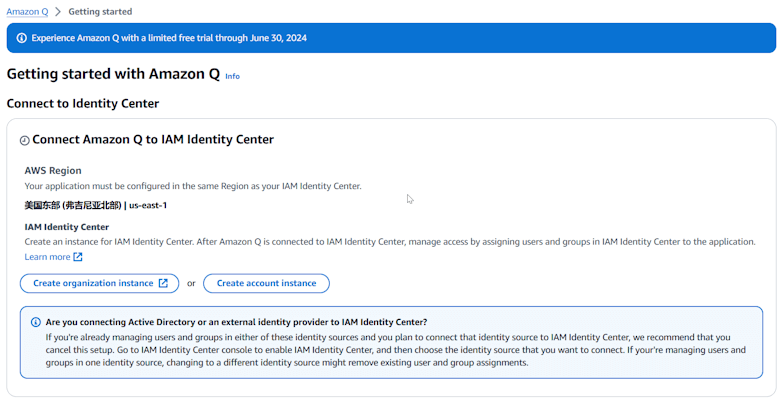Click the AWS Region label

(x=53, y=171)
